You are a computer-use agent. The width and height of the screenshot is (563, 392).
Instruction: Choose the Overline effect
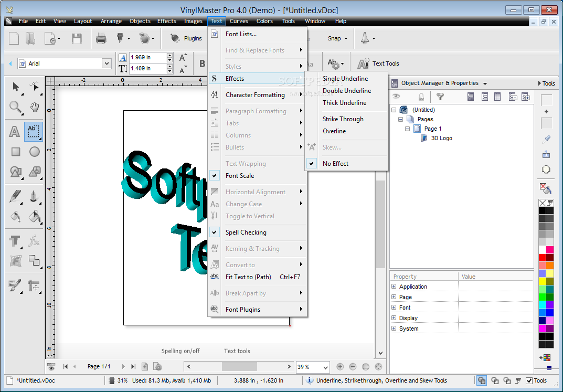coord(346,131)
